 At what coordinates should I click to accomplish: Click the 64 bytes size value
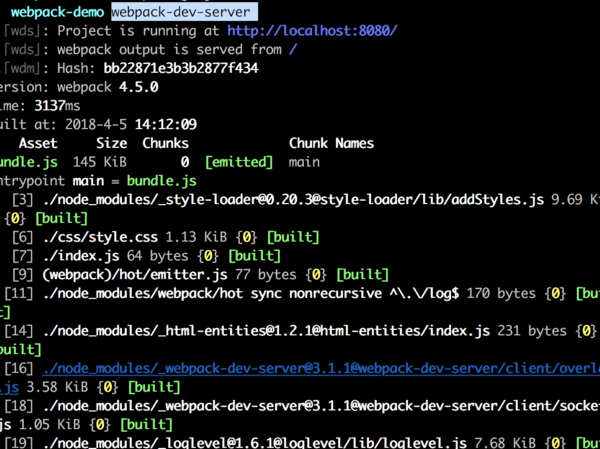coord(158,256)
